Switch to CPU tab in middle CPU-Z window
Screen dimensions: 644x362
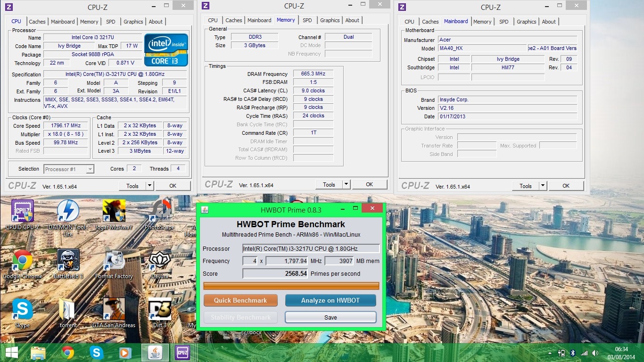[213, 20]
